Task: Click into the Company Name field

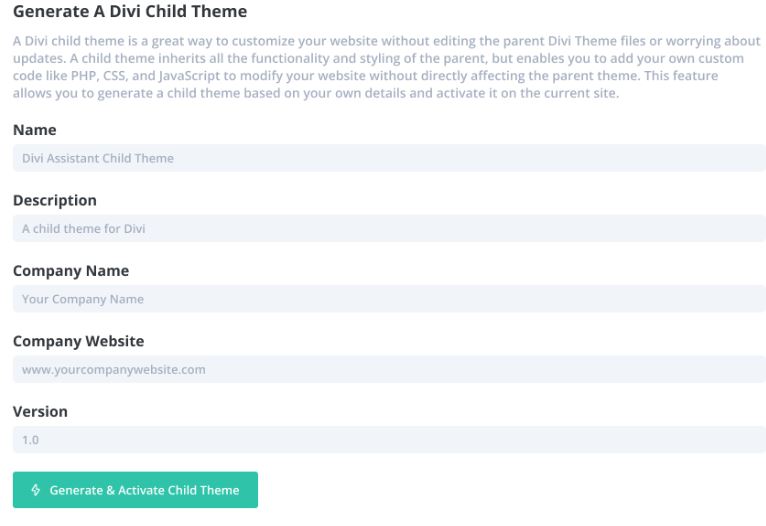Action: (x=389, y=298)
